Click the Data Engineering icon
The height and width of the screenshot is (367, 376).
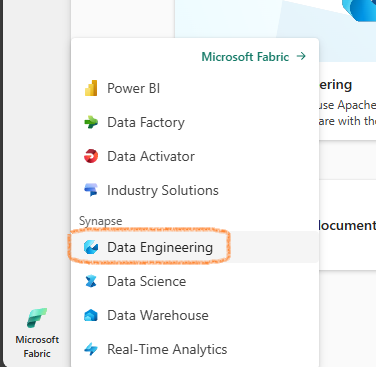tap(91, 247)
